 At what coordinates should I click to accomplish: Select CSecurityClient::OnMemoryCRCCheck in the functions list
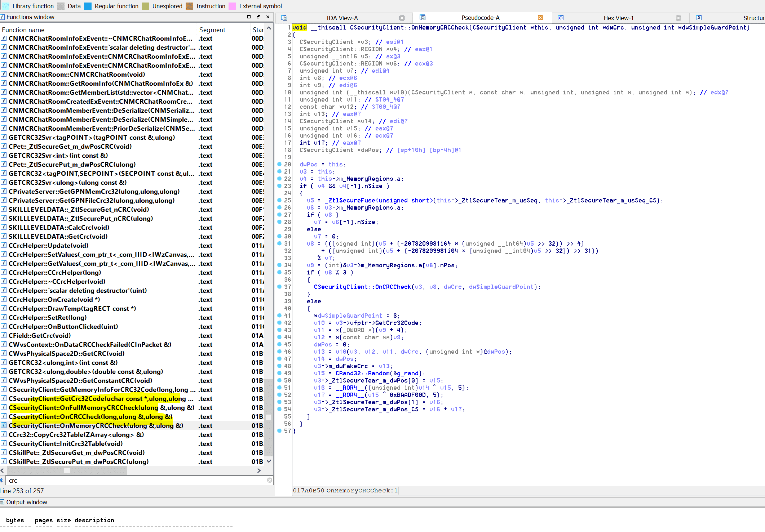(x=132, y=425)
